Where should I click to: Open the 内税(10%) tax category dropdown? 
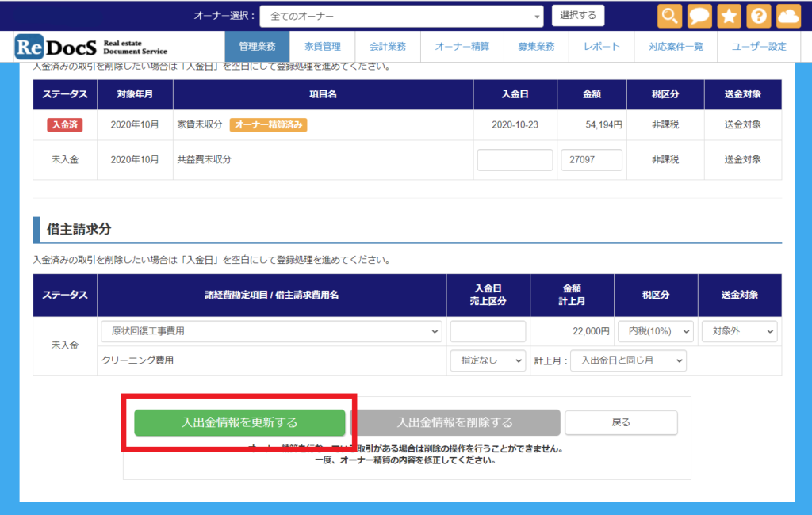656,331
